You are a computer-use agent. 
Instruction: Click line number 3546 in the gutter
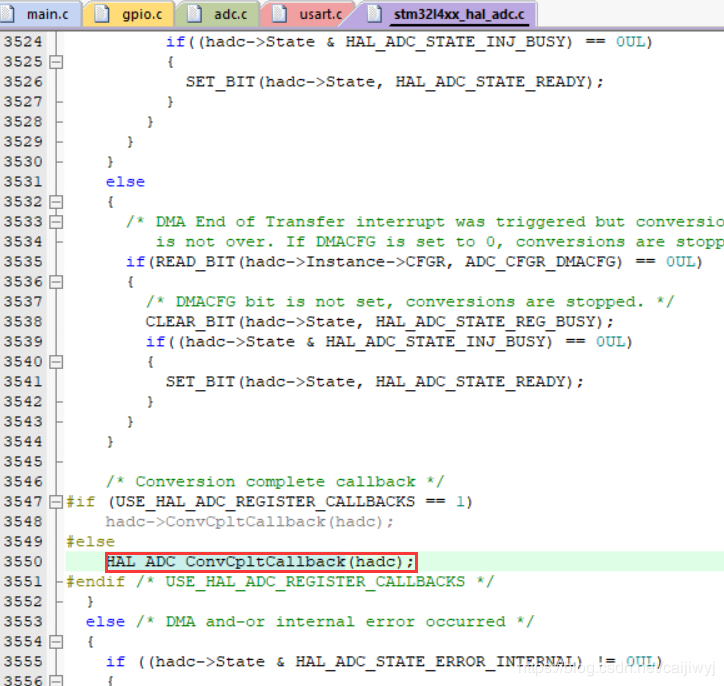(x=23, y=482)
